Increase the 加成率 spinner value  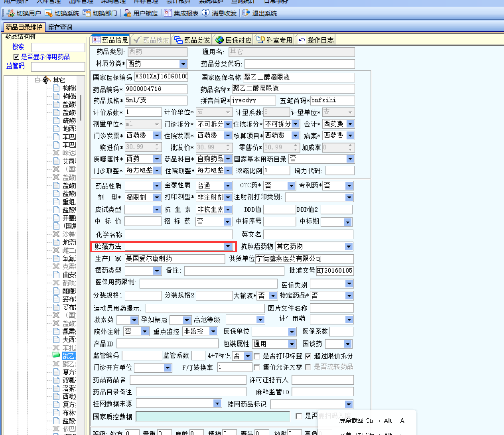(351, 145)
